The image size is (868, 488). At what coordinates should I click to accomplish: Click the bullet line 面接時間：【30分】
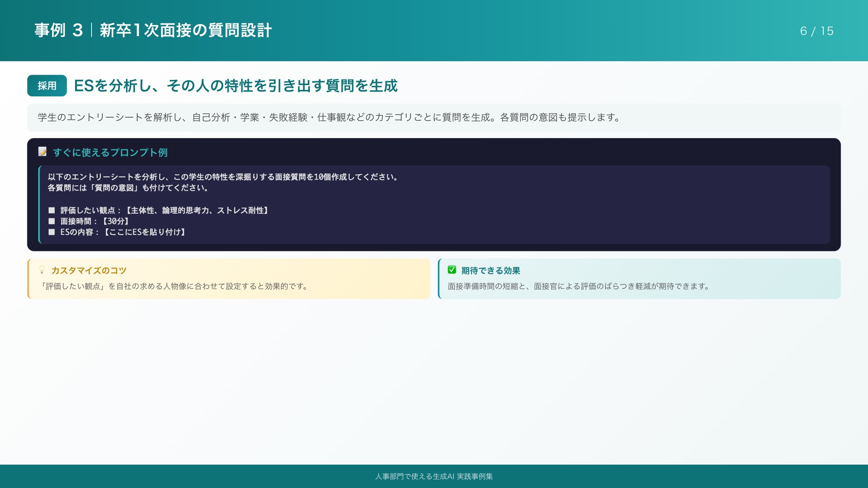(x=90, y=221)
